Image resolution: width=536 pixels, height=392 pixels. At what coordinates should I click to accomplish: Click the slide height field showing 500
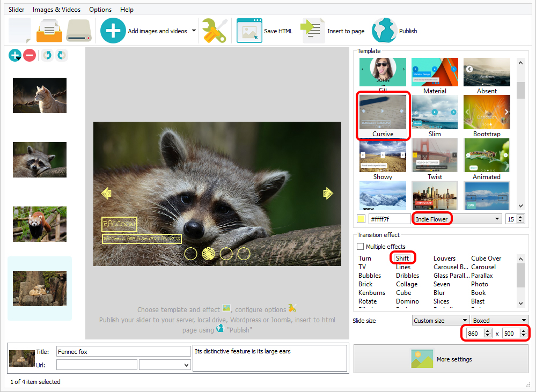[x=511, y=333]
